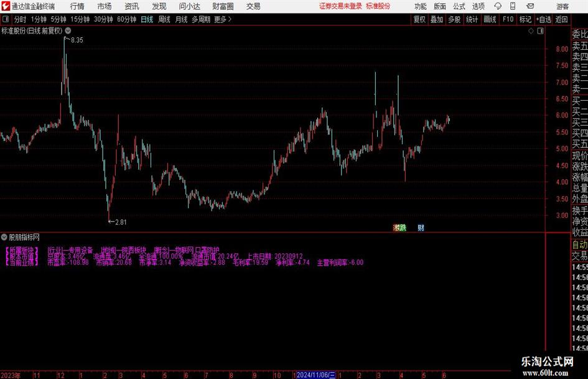Switch to 1分钟 chart period

39,19
